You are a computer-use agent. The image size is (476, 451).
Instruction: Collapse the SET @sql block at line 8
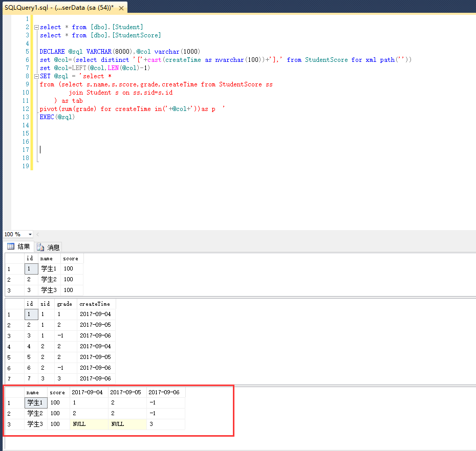click(36, 76)
